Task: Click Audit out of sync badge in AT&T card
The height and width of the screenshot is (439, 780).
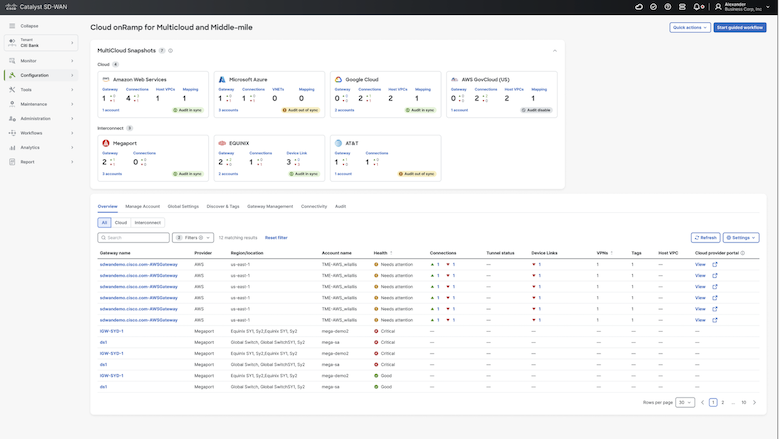Action: point(417,174)
